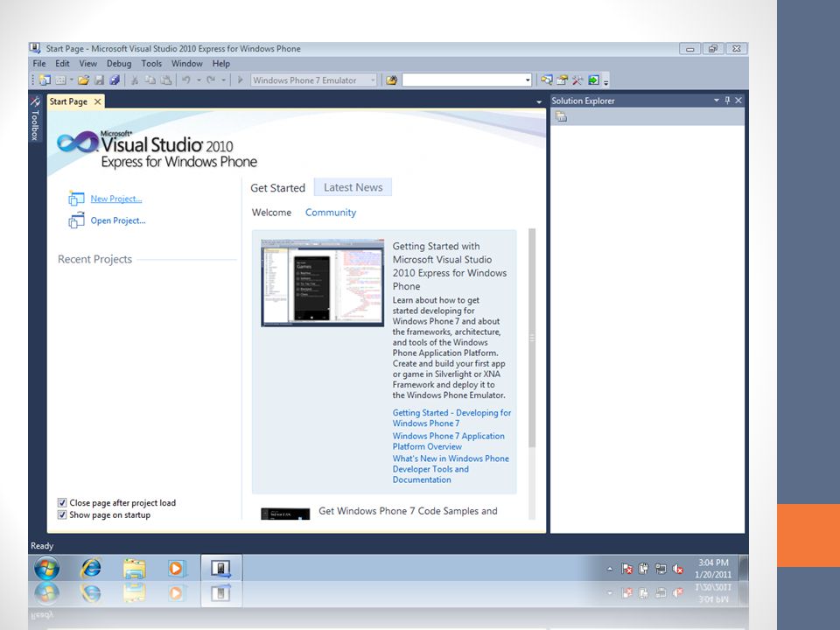
Task: Open Windows Explorer from the taskbar
Action: (x=134, y=569)
